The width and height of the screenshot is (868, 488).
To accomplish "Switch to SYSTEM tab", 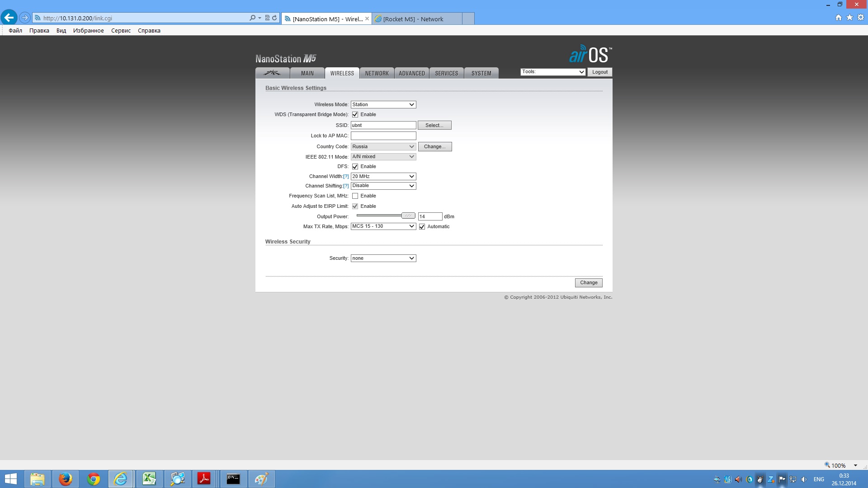I will click(481, 73).
